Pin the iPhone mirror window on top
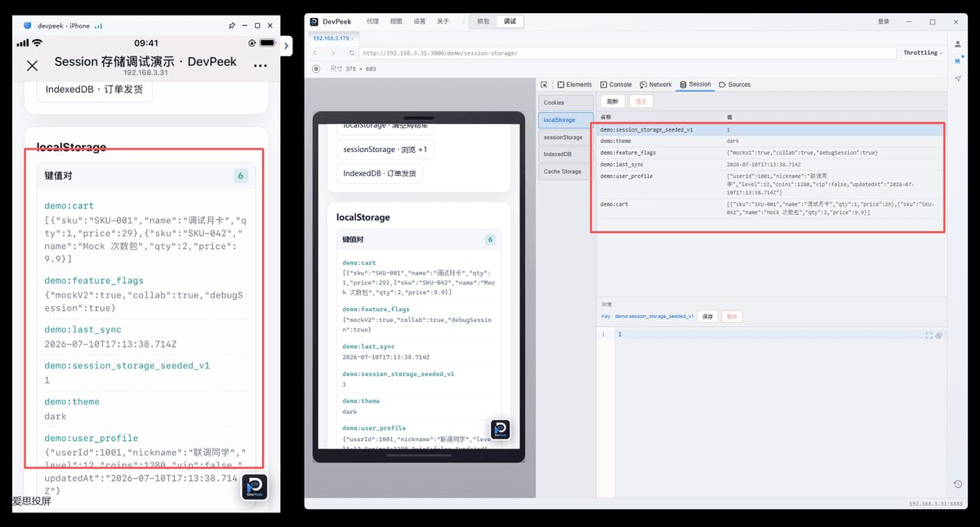 tap(231, 25)
